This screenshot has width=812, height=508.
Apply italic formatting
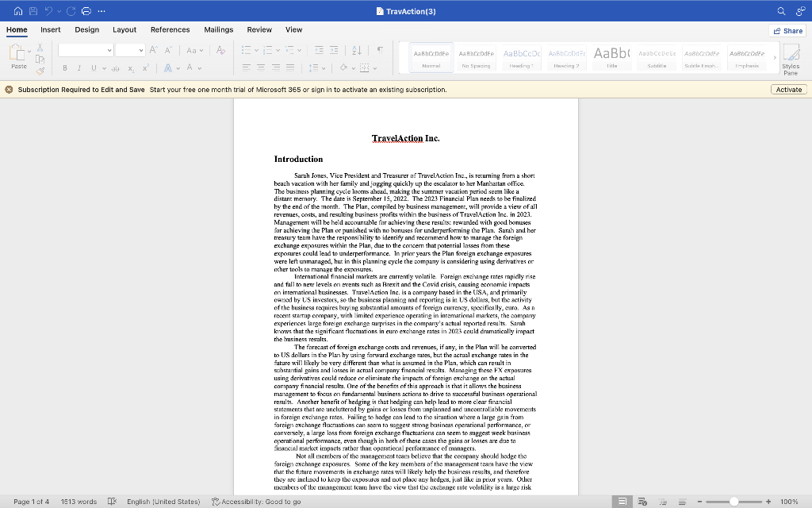[79, 70]
